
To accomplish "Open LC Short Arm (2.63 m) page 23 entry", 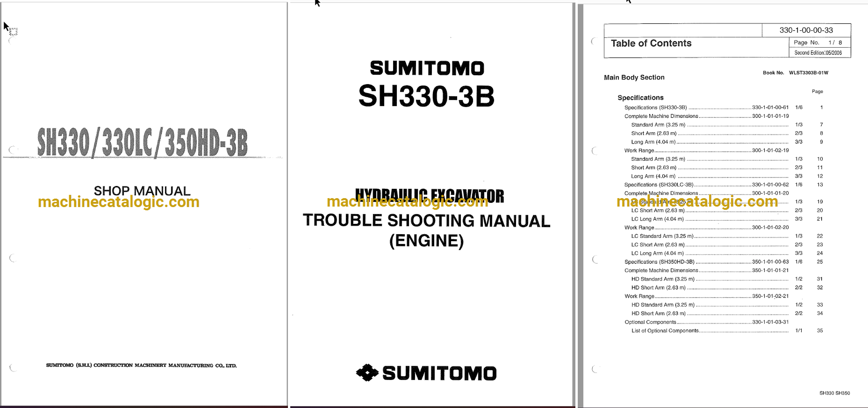I will [x=727, y=244].
